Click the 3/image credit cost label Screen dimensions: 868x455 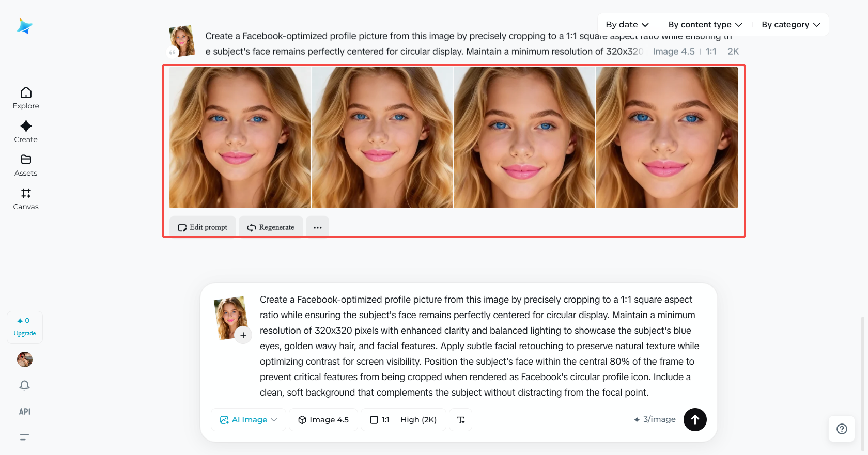point(655,419)
